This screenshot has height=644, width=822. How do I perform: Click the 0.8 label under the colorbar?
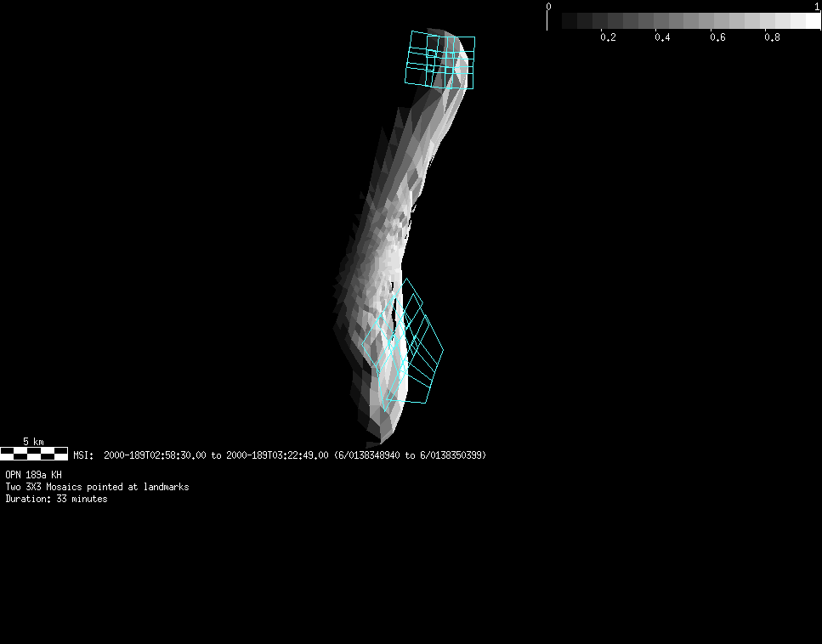[772, 37]
